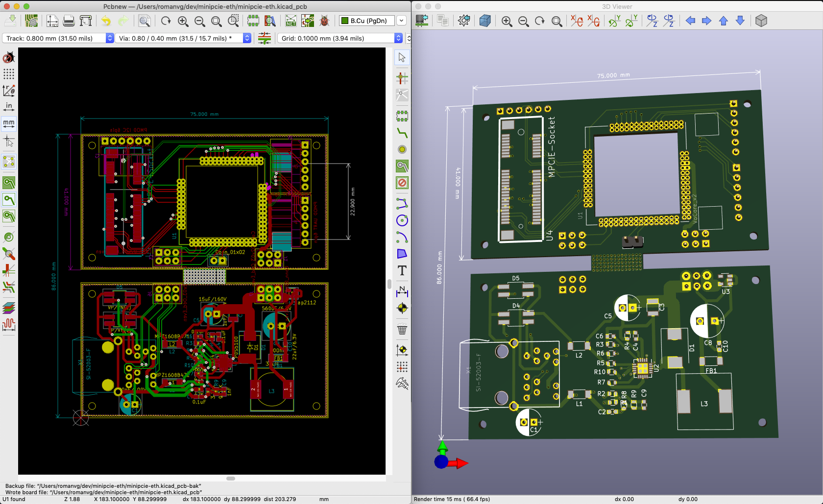
Task: Choose the Add Dimension tool
Action: click(402, 292)
